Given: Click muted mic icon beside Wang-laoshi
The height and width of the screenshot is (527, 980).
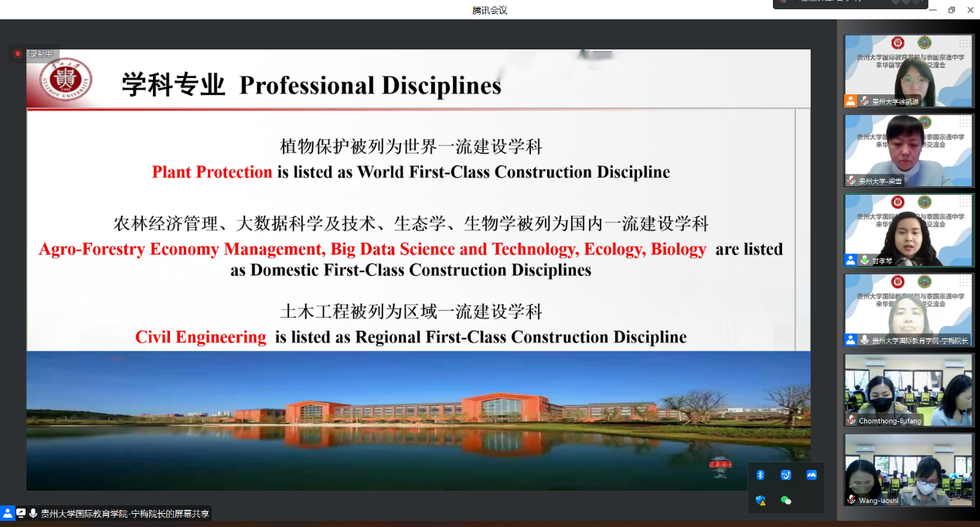Looking at the screenshot, I should [852, 499].
